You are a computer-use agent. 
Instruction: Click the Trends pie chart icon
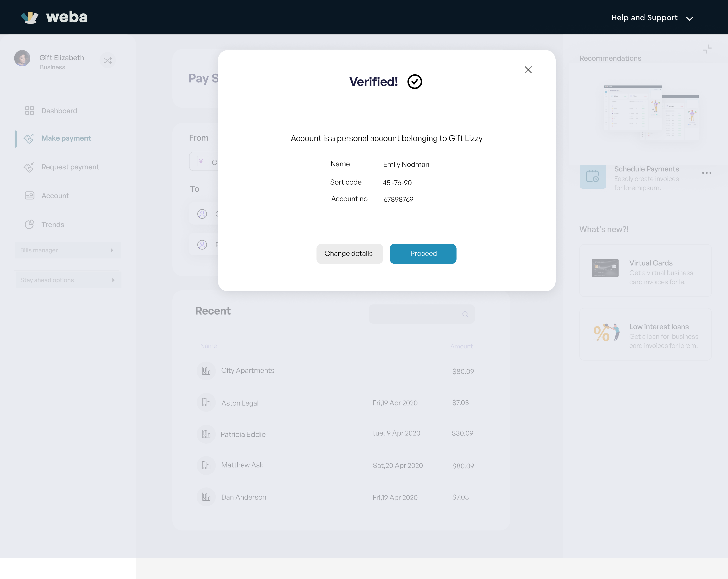pyautogui.click(x=29, y=225)
